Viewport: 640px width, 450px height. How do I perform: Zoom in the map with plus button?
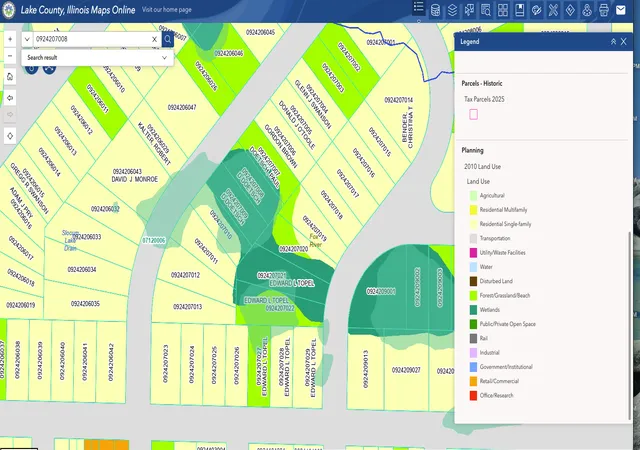[10, 39]
